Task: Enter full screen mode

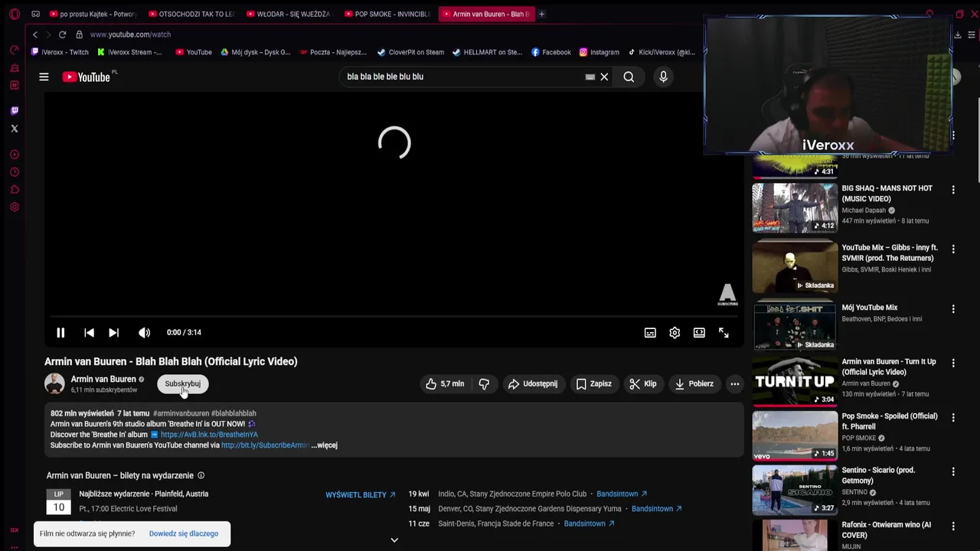Action: [x=724, y=332]
